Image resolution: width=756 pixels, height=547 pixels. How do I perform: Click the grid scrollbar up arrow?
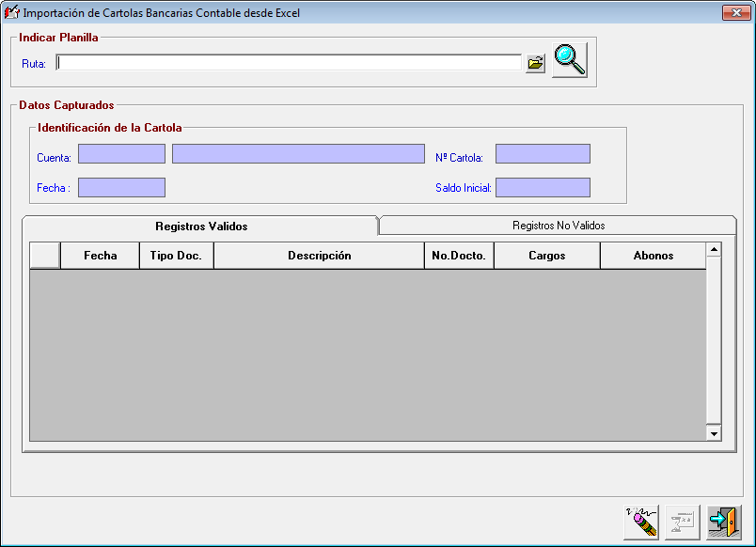pos(714,250)
